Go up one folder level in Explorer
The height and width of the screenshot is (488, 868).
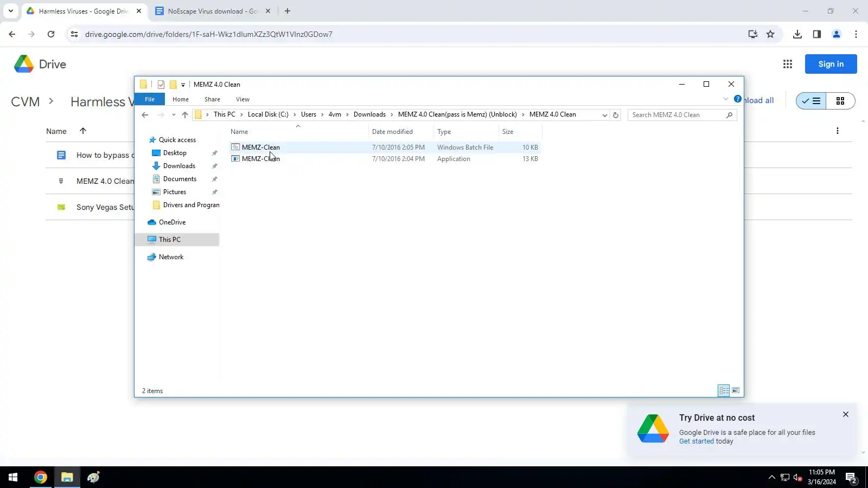pos(185,115)
